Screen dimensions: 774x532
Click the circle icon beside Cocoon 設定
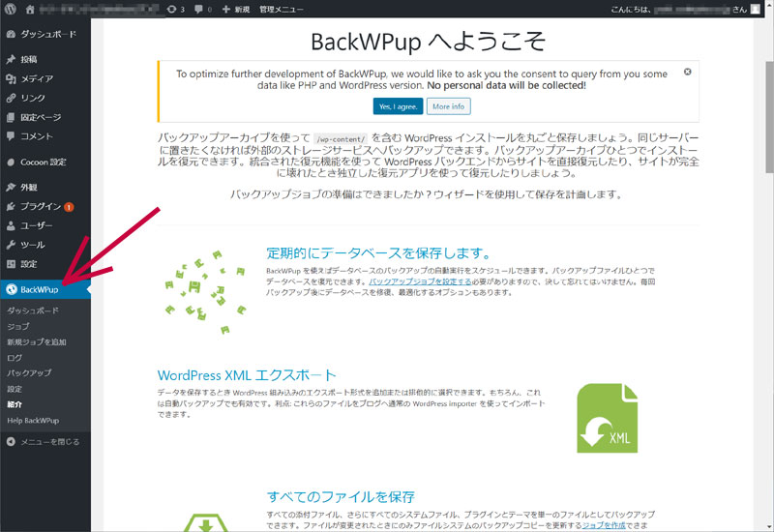click(x=11, y=162)
